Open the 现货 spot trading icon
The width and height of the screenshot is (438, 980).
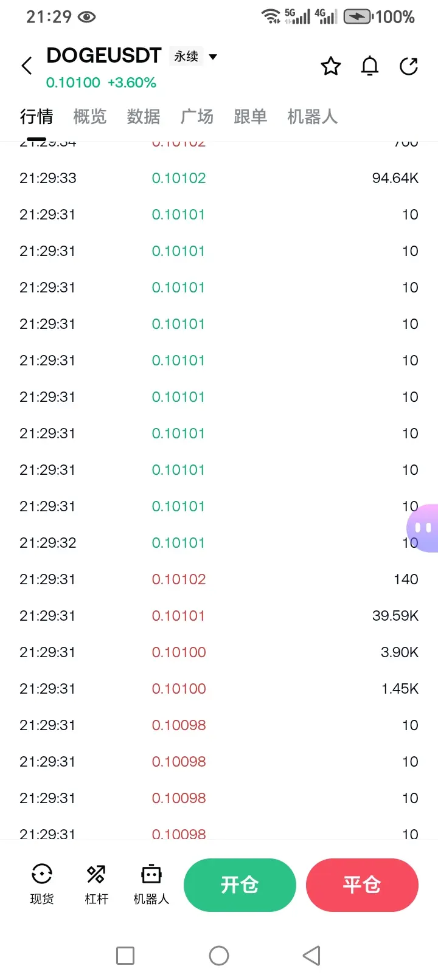(x=42, y=884)
